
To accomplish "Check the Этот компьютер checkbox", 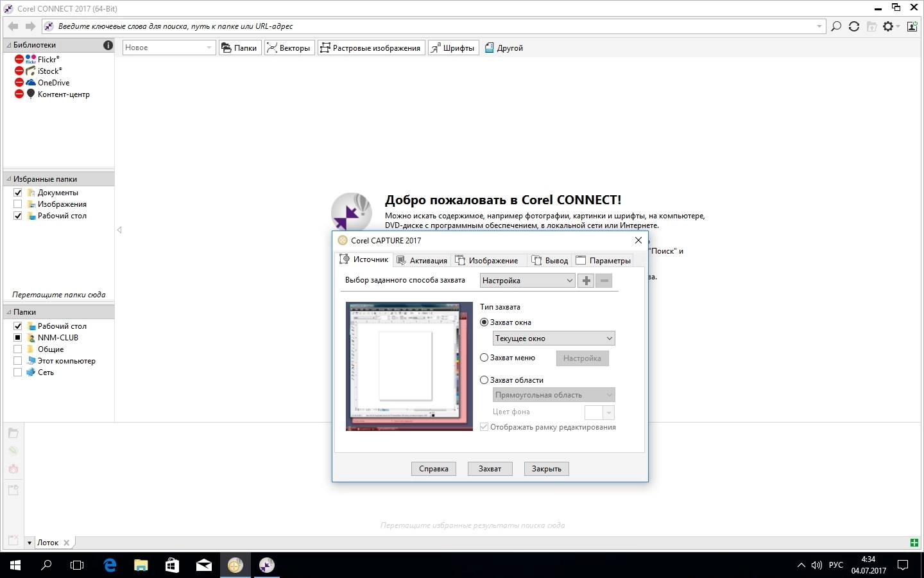I will 18,361.
